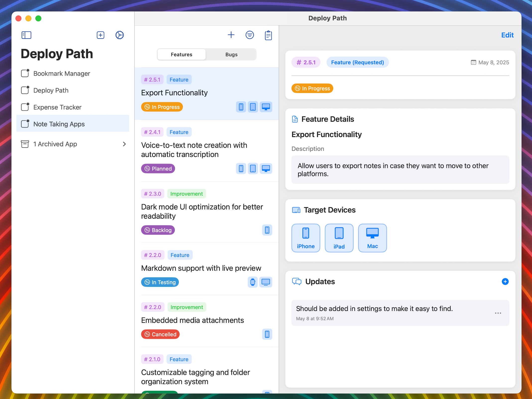This screenshot has height=399, width=532.
Task: Click the # 2.5.1 version badge
Action: (x=306, y=62)
